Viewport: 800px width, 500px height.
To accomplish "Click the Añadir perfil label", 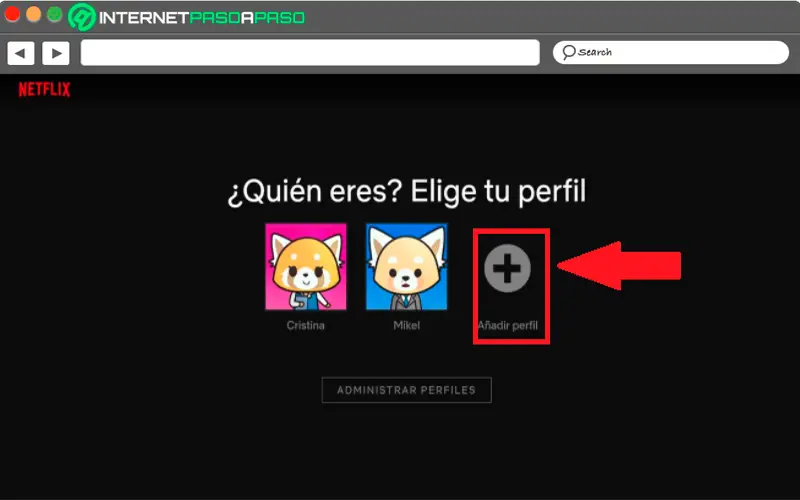I will click(508, 326).
